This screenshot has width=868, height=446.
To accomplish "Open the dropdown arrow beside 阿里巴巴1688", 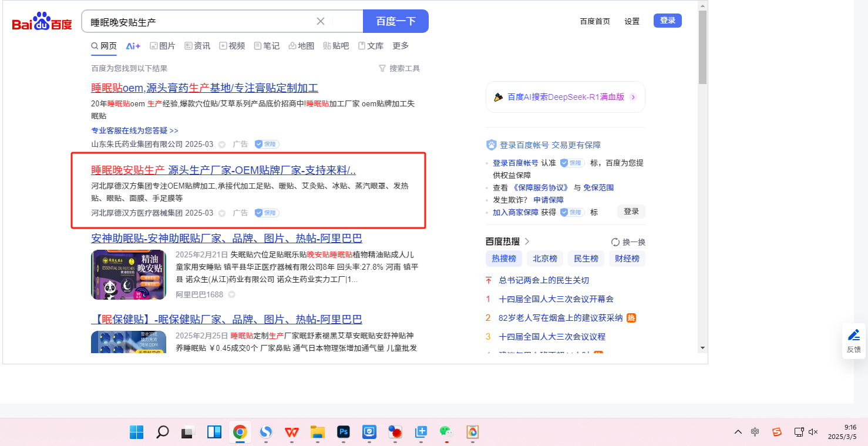I will point(232,294).
